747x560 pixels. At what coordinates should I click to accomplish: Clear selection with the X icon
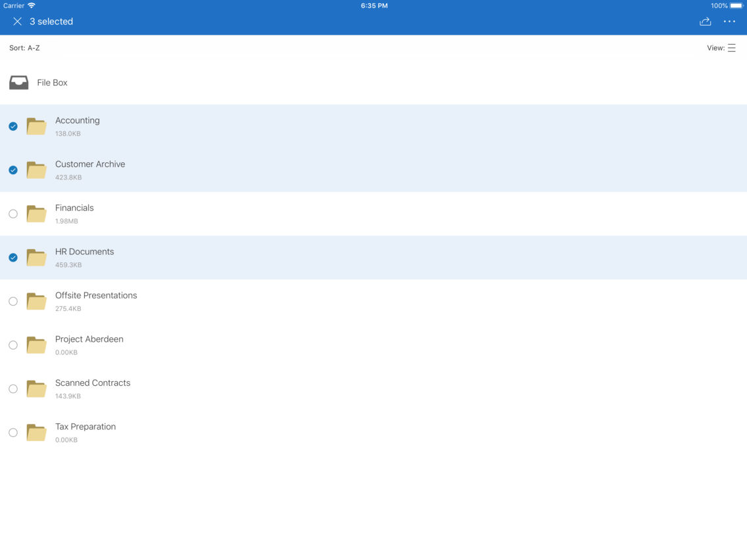point(17,22)
